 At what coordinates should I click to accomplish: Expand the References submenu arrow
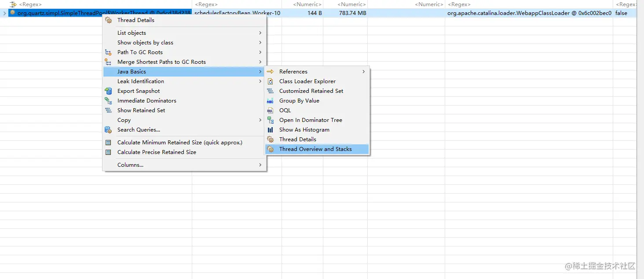click(364, 72)
